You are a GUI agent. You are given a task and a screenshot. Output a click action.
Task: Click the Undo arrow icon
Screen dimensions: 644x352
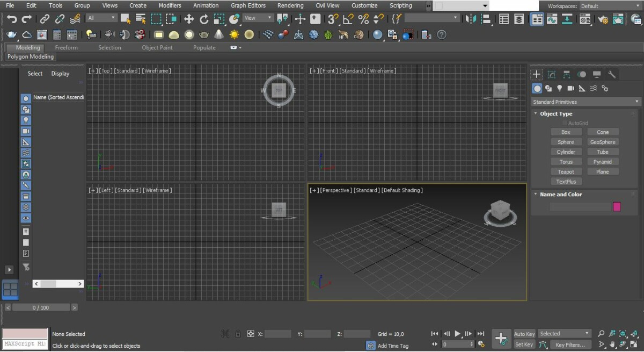pos(12,19)
